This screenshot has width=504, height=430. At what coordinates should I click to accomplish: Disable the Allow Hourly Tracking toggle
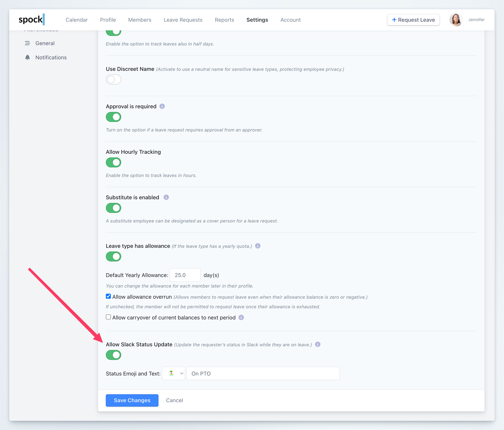[113, 162]
